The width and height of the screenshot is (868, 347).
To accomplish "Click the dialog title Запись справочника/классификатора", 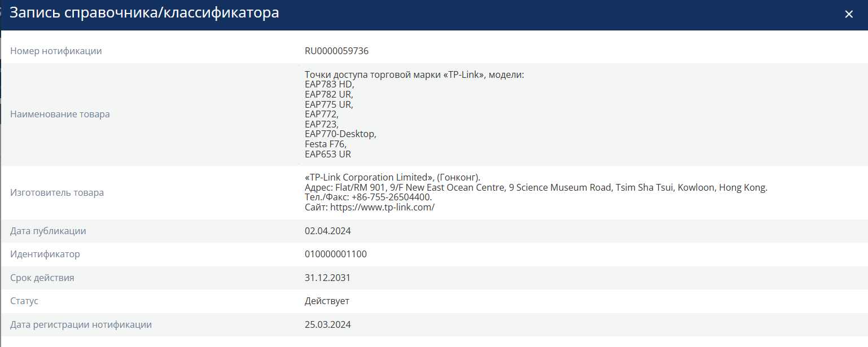I will (144, 13).
